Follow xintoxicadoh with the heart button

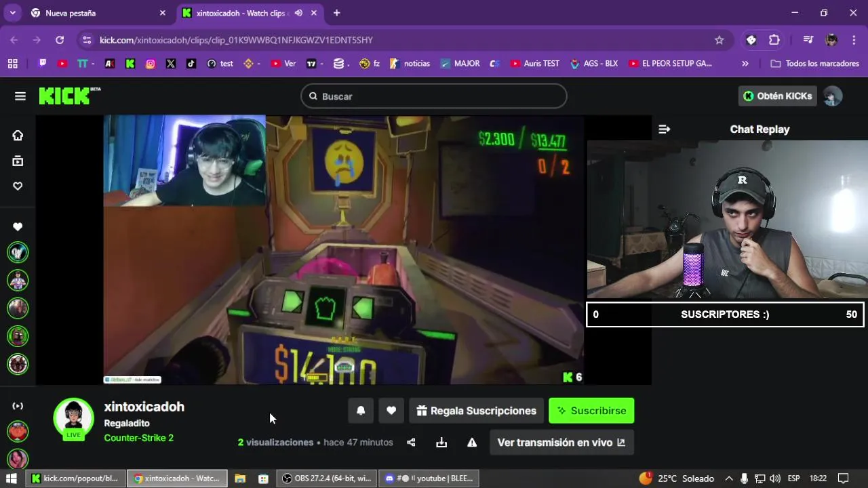391,411
